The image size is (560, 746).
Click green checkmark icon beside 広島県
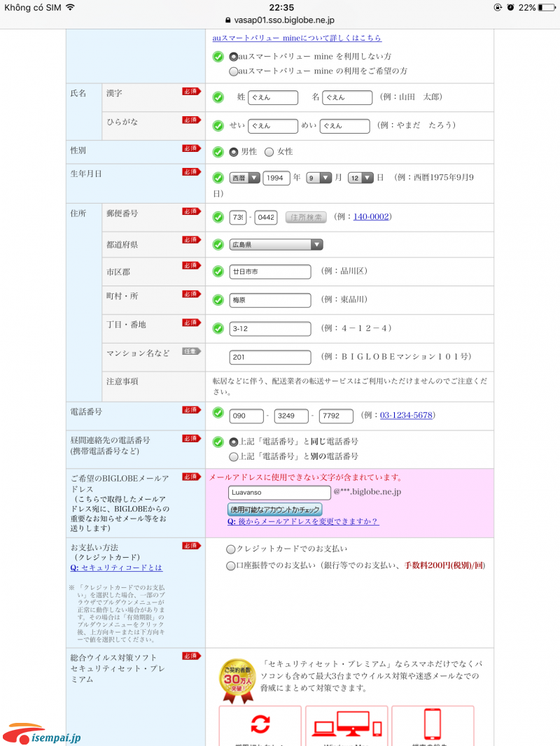[x=218, y=244]
